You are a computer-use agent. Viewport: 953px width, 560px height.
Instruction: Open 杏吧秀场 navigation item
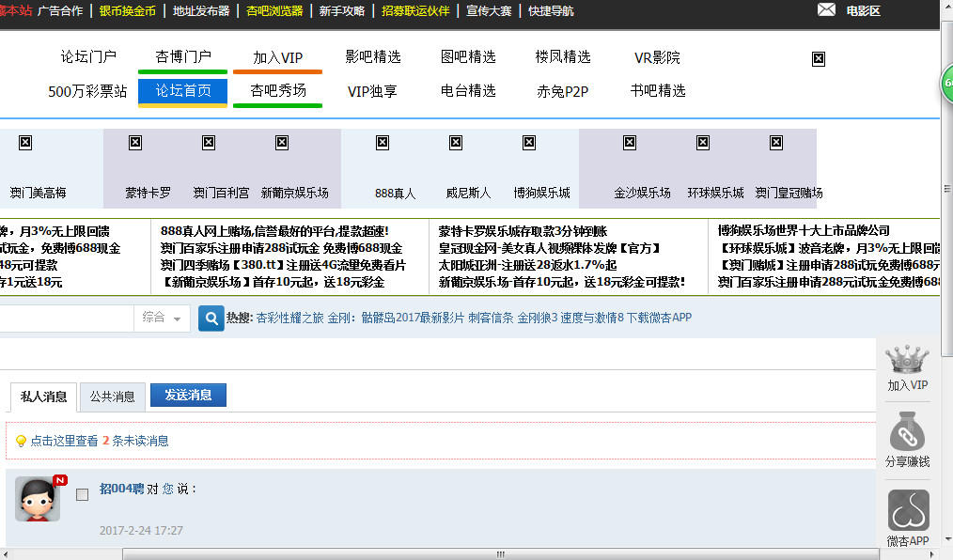[278, 91]
